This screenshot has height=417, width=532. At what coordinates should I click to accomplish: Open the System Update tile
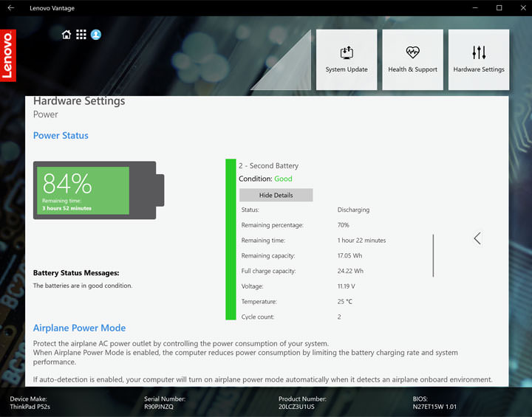point(347,60)
